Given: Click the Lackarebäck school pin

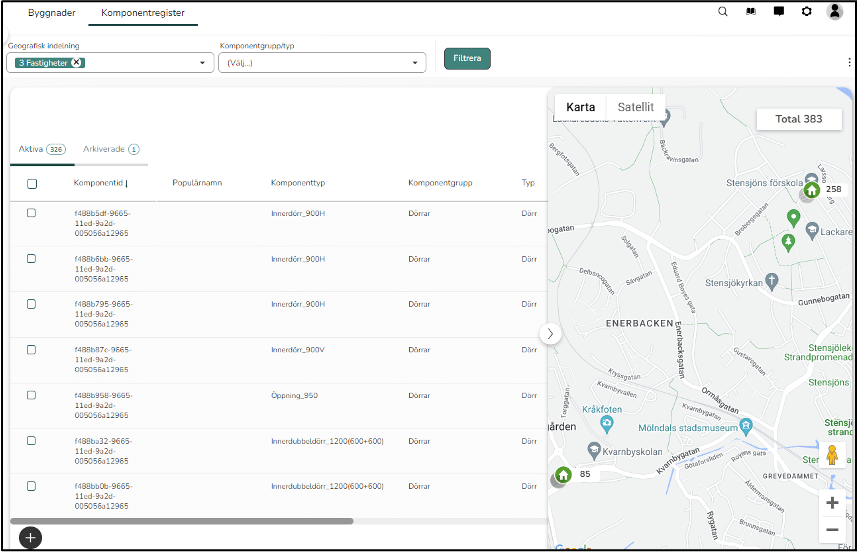Looking at the screenshot, I should coord(812,230).
